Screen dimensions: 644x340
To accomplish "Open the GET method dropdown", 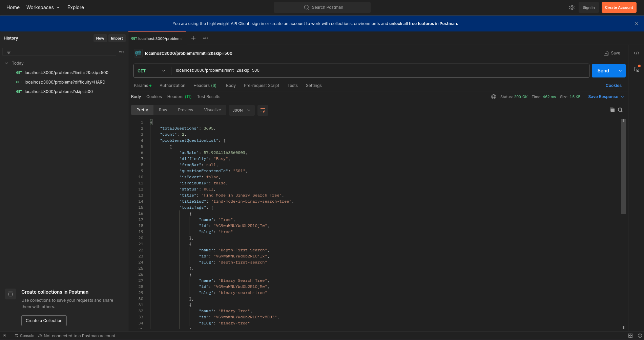I will coord(151,71).
